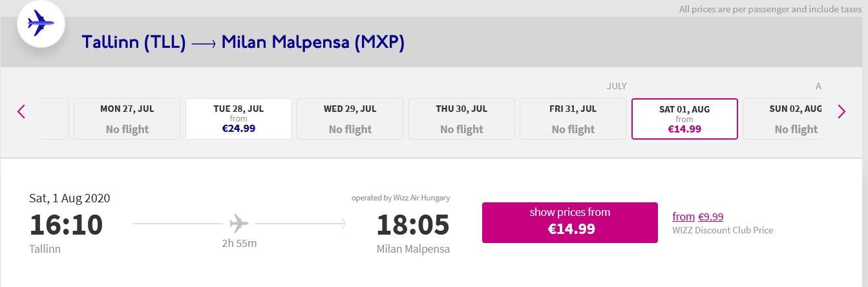This screenshot has width=868, height=287.
Task: Select the WED 29, JUL date tab
Action: [350, 119]
